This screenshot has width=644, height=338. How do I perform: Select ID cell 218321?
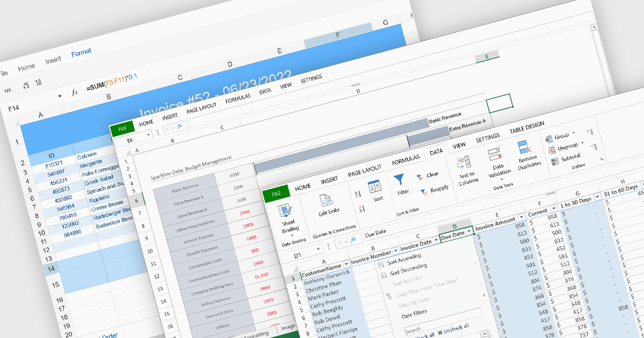53,164
